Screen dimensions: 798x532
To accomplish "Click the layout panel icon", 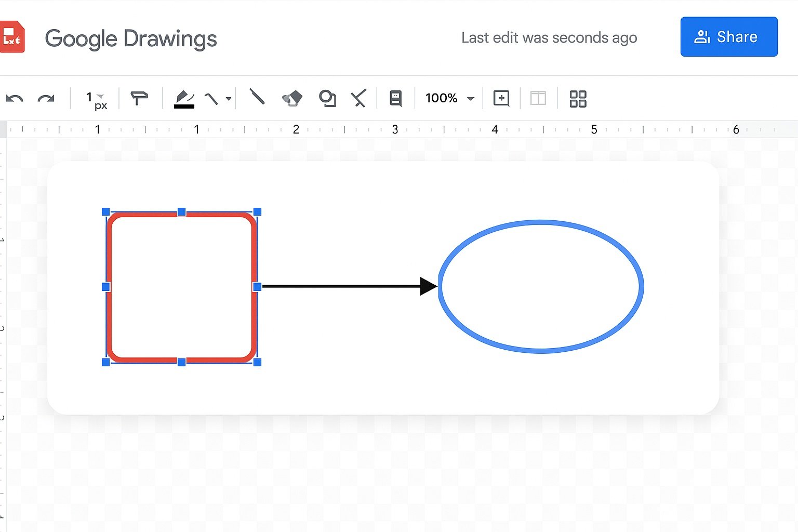I will (538, 98).
